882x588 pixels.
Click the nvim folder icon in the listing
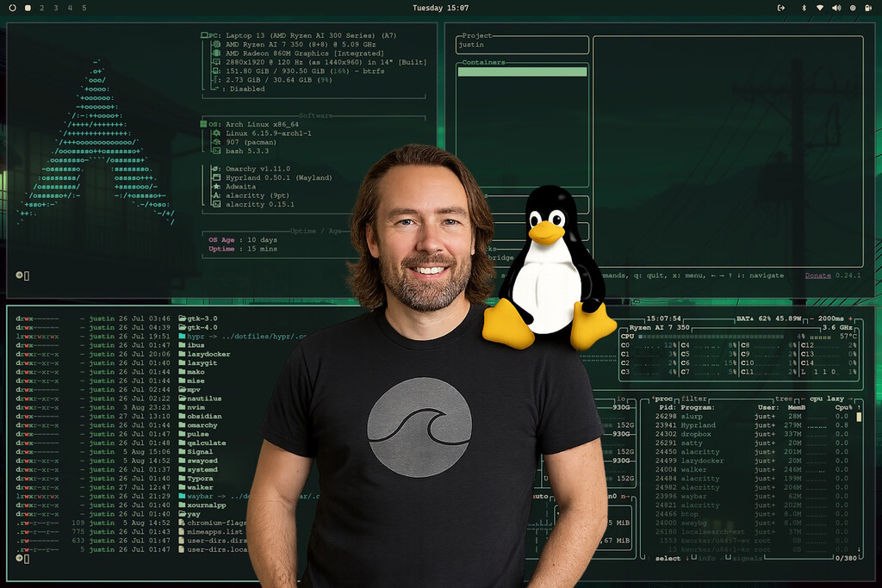182,407
